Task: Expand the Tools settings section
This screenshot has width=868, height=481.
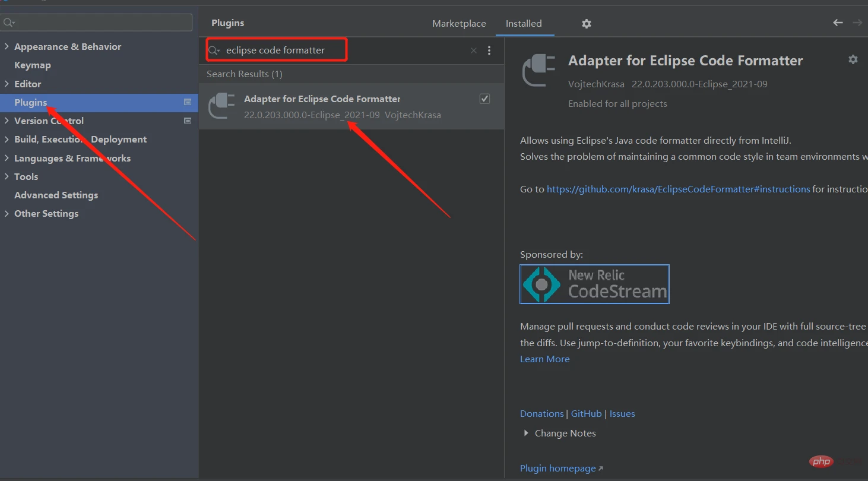Action: click(7, 176)
